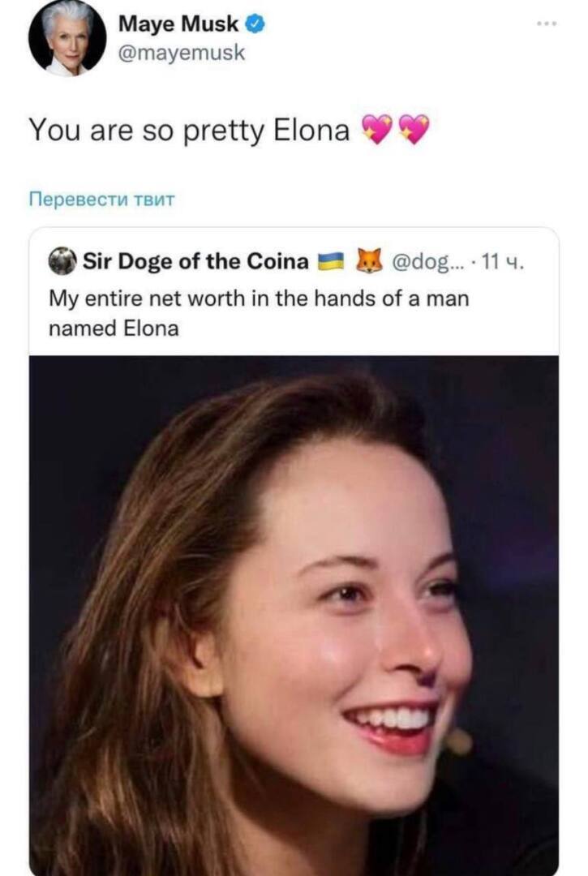Open Maye Musk's round profile avatar
This screenshot has width=588, height=876.
coord(67,39)
